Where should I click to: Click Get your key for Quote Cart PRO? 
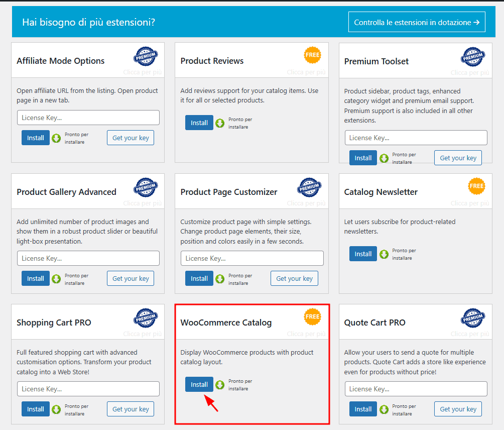point(457,409)
